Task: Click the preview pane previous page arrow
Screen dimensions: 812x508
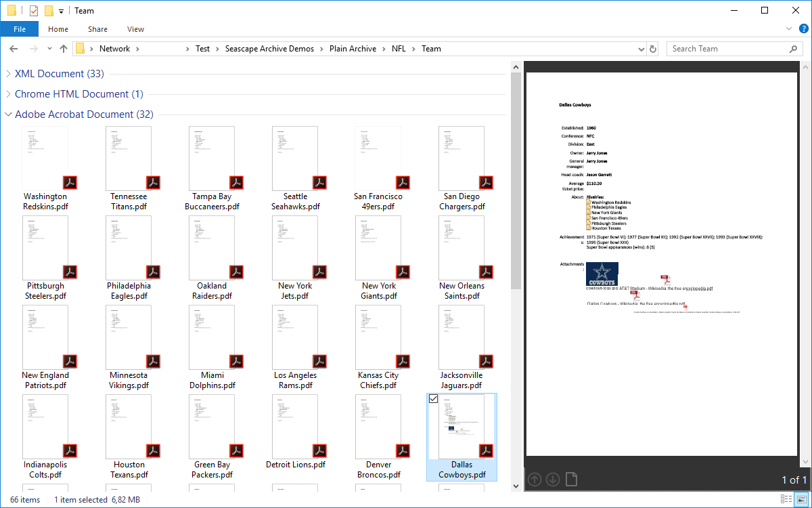Action: coord(535,480)
